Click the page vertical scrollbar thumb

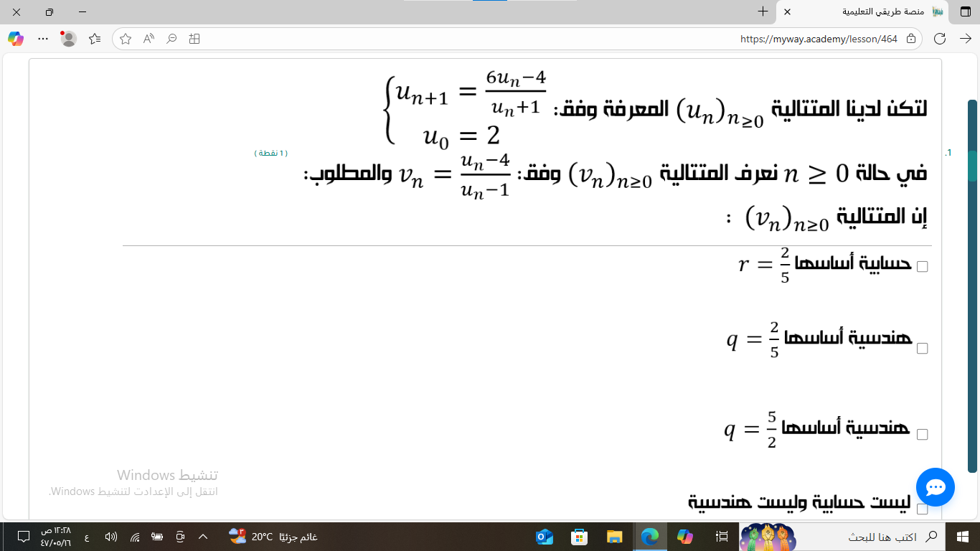pyautogui.click(x=972, y=287)
